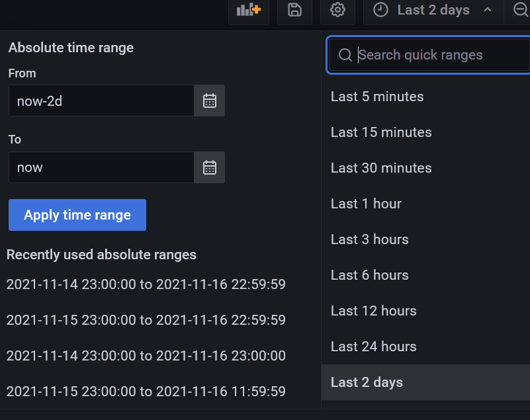530x420 pixels.
Task: Select the Last 30 minutes quick range
Action: point(381,168)
